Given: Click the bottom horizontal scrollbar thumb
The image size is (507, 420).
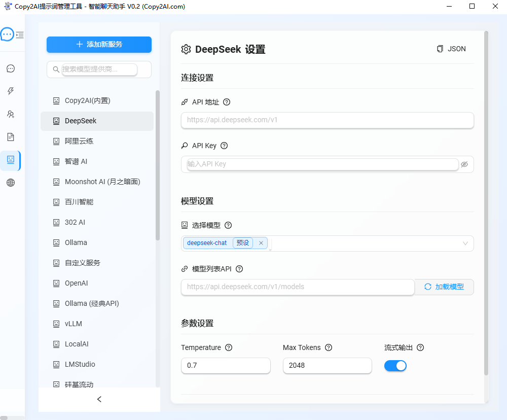Looking at the screenshot, I should [x=4, y=418].
